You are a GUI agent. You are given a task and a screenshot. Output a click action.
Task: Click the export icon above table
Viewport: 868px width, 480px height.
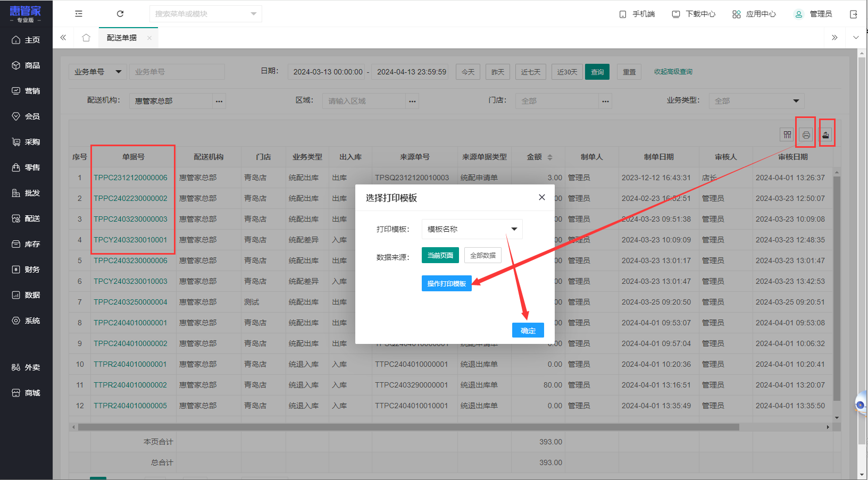coord(825,135)
